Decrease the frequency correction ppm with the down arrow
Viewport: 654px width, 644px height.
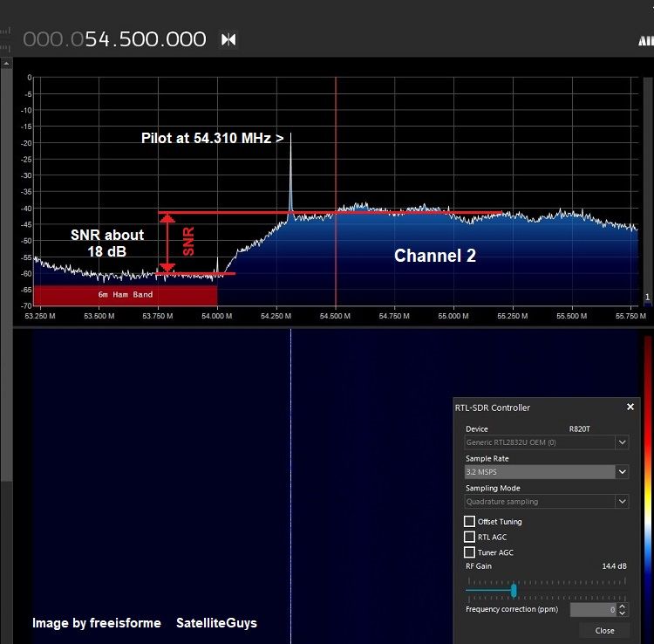(x=623, y=613)
